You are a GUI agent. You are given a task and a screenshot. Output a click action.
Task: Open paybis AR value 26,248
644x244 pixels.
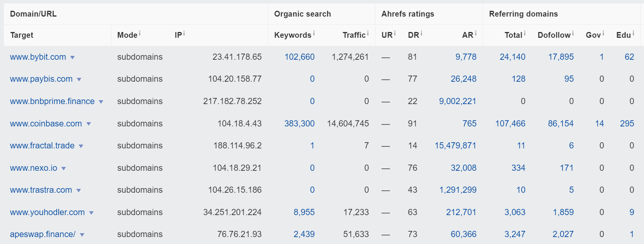click(464, 79)
